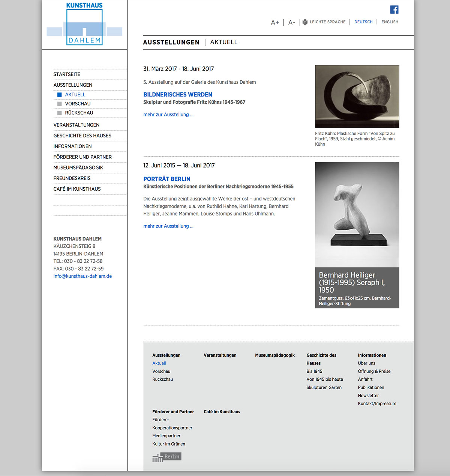Screen dimensions: 450x476
Task: Open the Bernhard Heiliger Seraph image
Action: tap(357, 214)
